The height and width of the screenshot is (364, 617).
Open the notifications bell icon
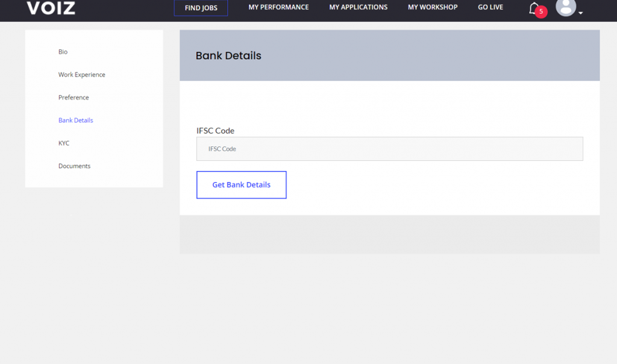(534, 8)
